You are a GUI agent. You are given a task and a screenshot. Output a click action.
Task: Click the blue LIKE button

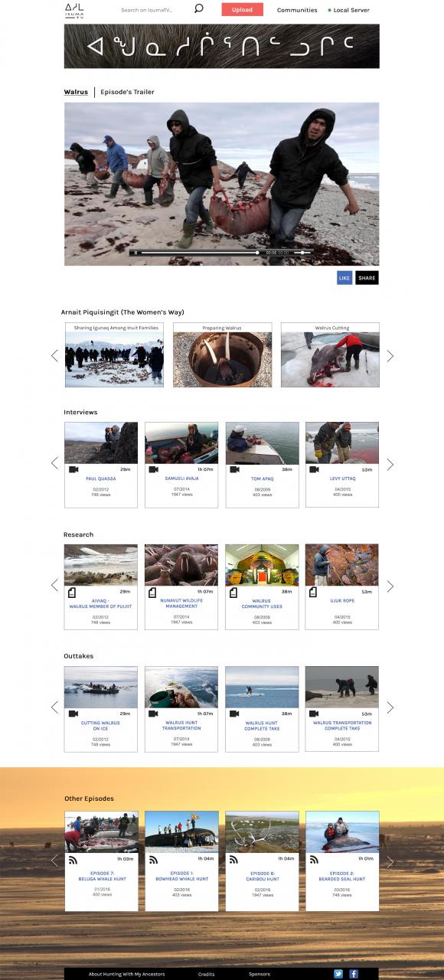click(344, 278)
